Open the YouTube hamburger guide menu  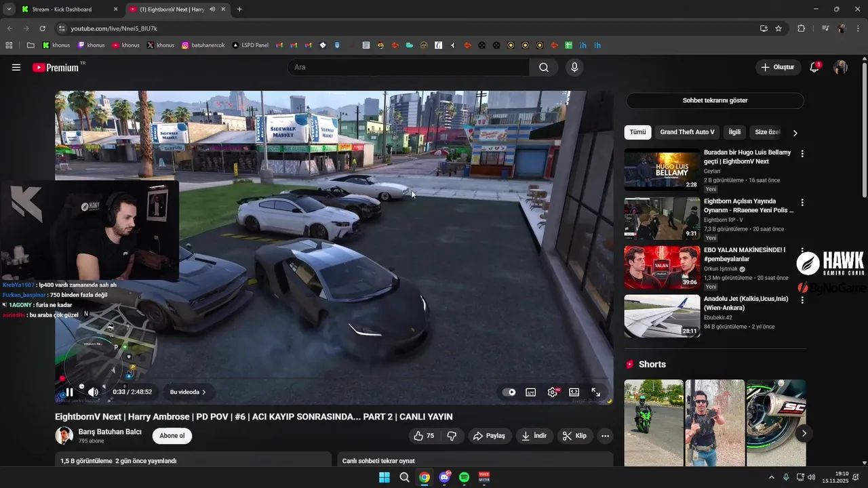click(x=16, y=67)
